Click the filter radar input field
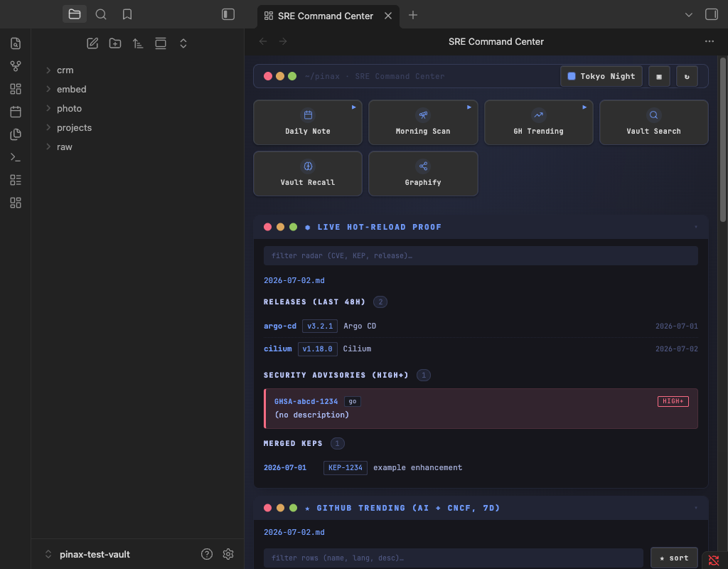The width and height of the screenshot is (728, 569). click(481, 256)
